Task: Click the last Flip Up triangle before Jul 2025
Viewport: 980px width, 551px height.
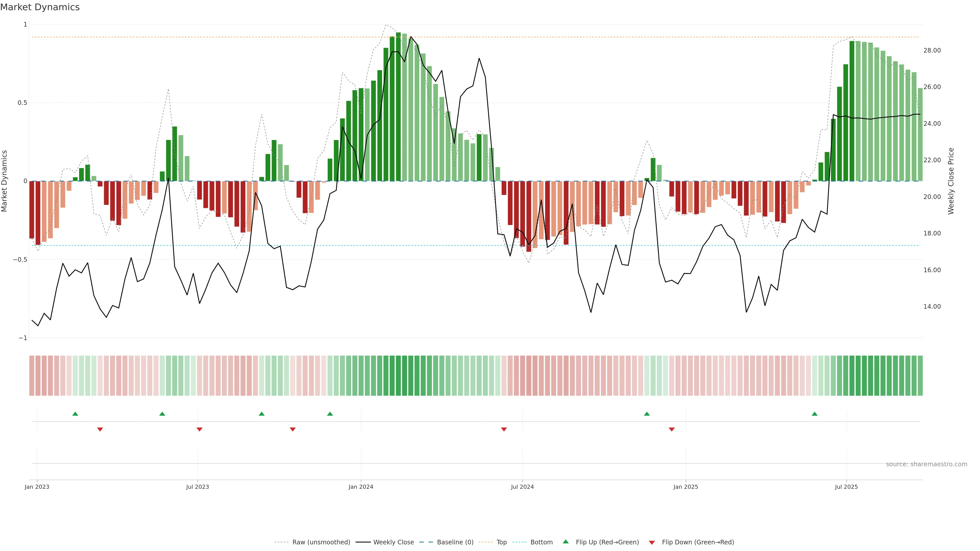Action: [815, 414]
